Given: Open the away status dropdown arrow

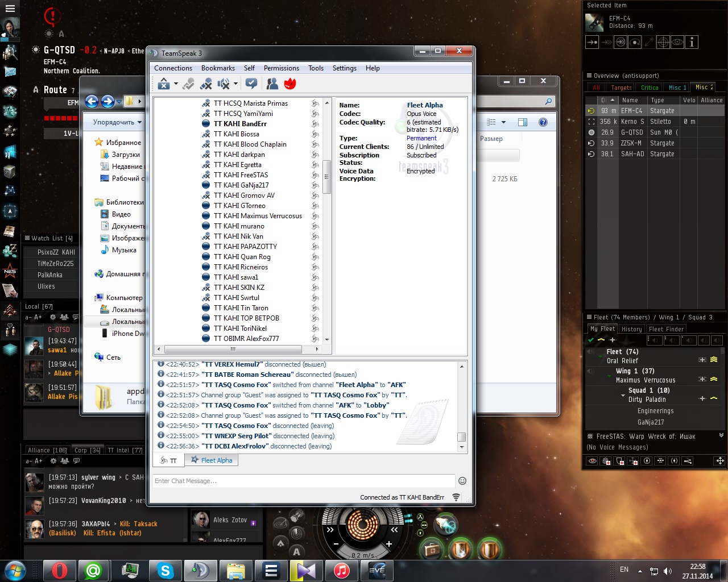Looking at the screenshot, I should pos(176,84).
